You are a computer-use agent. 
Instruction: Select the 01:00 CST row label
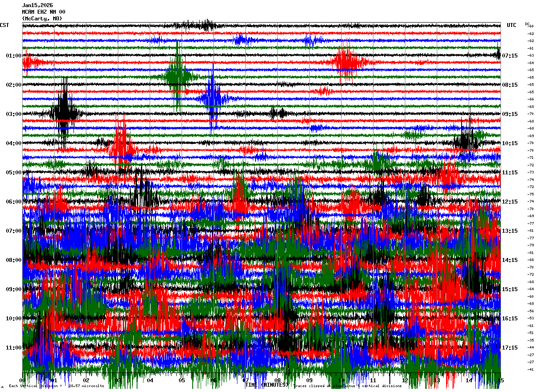[x=14, y=56]
